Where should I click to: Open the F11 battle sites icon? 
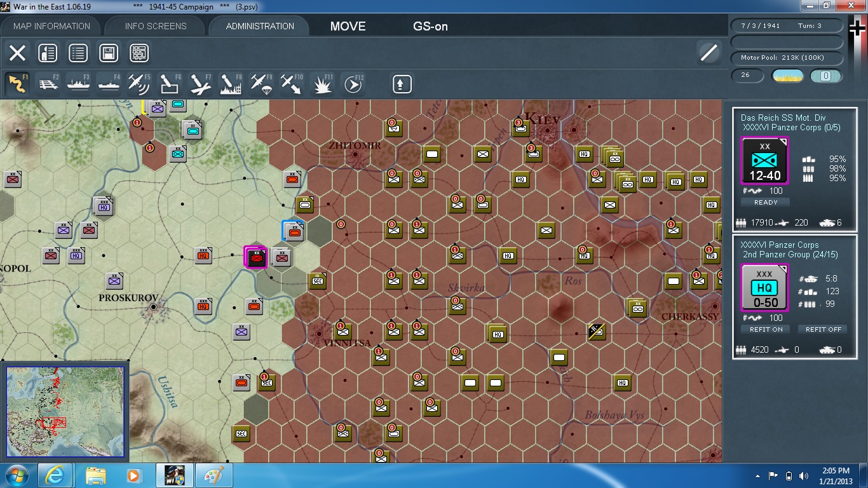click(x=323, y=84)
